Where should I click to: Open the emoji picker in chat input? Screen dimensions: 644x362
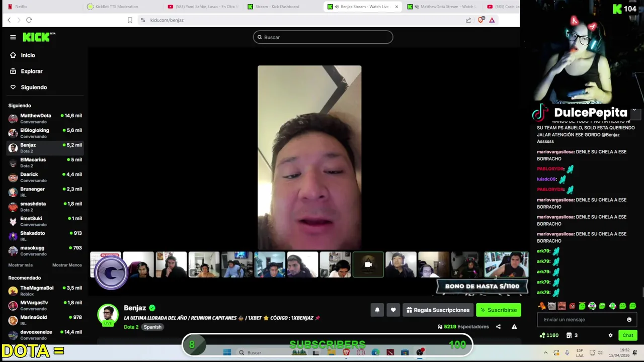pos(629,320)
